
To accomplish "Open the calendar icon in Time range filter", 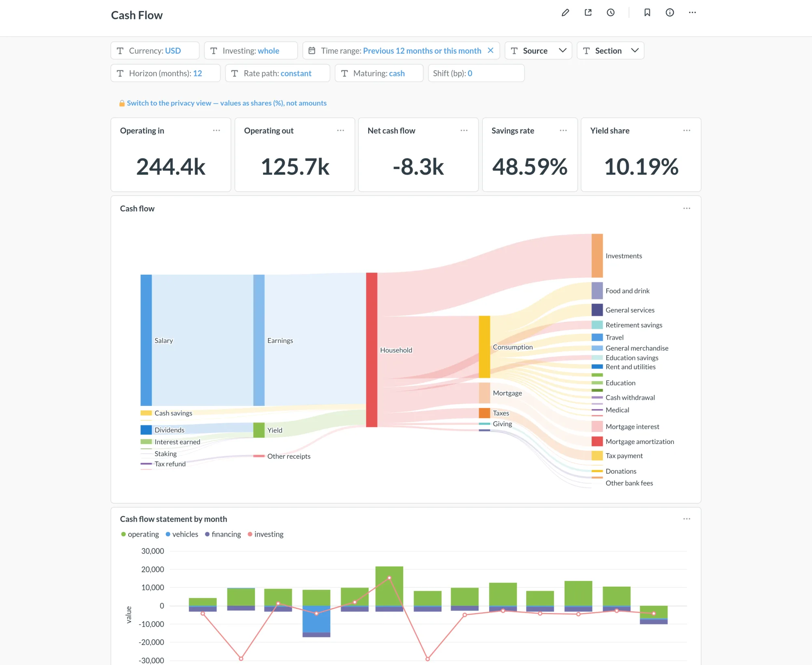I will click(312, 51).
